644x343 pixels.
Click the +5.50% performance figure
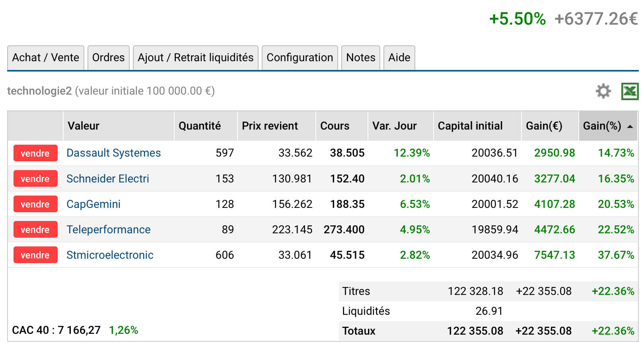[518, 19]
